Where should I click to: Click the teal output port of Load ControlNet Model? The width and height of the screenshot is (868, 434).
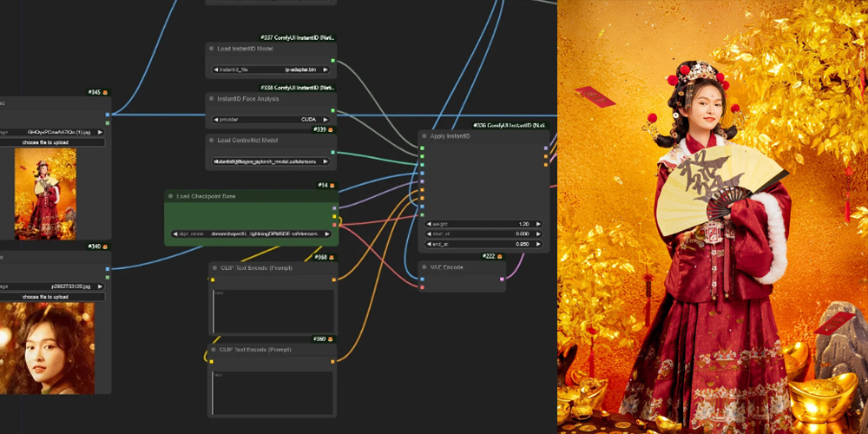point(332,152)
